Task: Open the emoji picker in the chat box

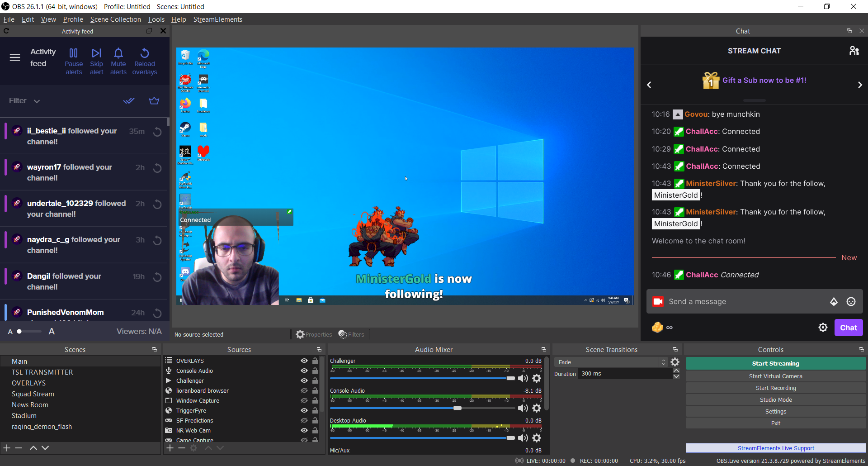Action: click(851, 301)
